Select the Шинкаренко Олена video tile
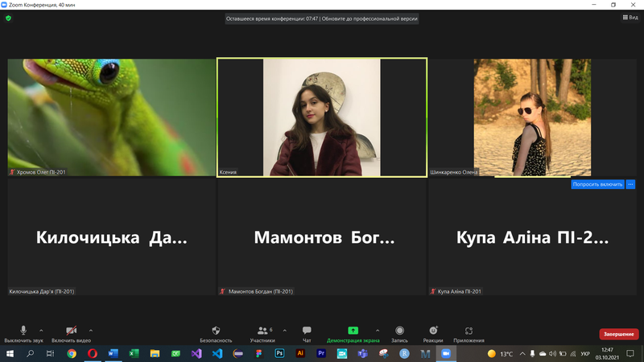Screen dimensions: 644x362 pos(532,117)
